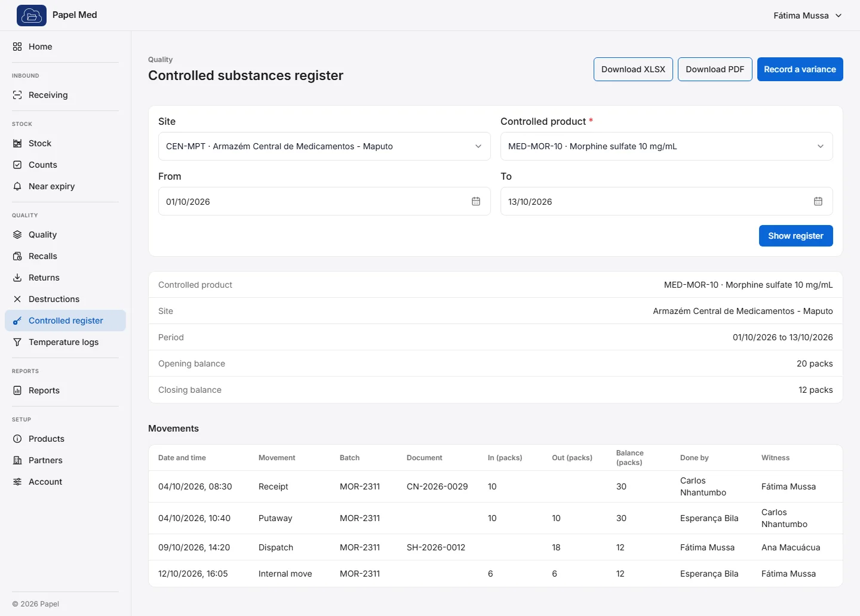Click the Internal move movement cell
This screenshot has height=616, width=860.
click(x=285, y=574)
